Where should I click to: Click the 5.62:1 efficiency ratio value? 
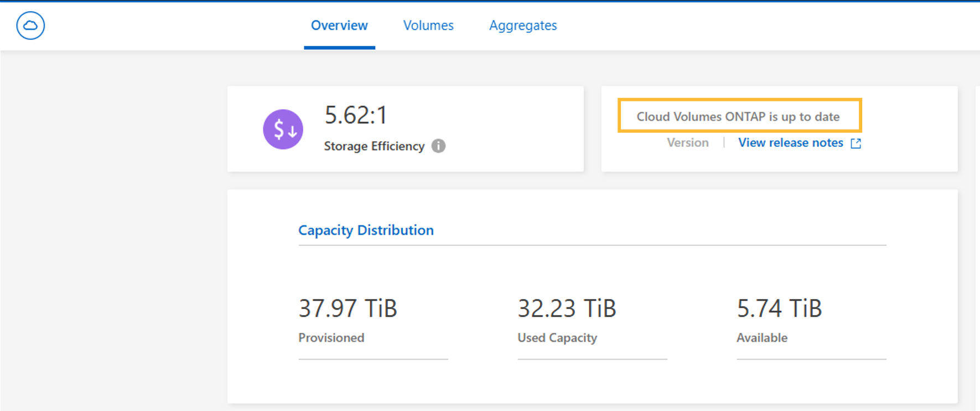pyautogui.click(x=356, y=115)
